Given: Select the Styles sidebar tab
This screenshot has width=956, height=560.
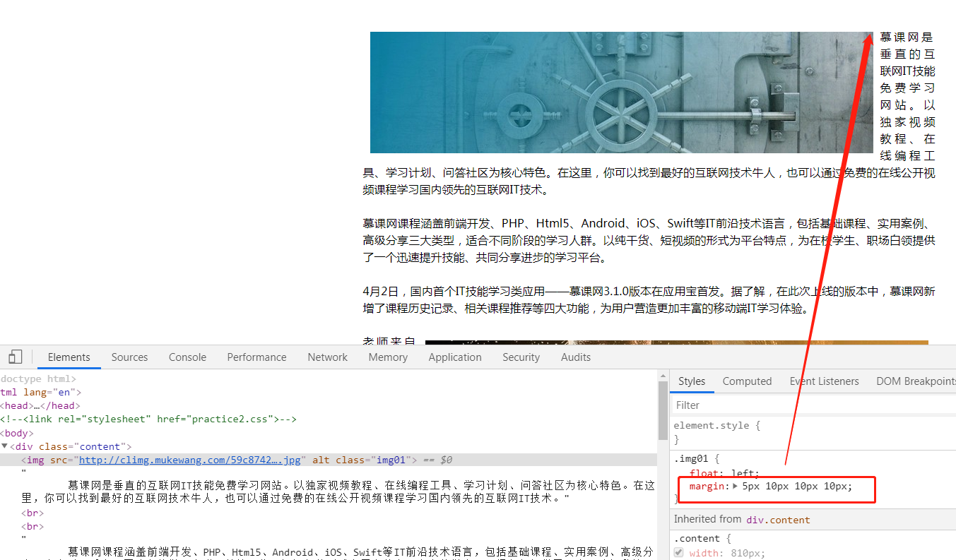Looking at the screenshot, I should [x=692, y=381].
